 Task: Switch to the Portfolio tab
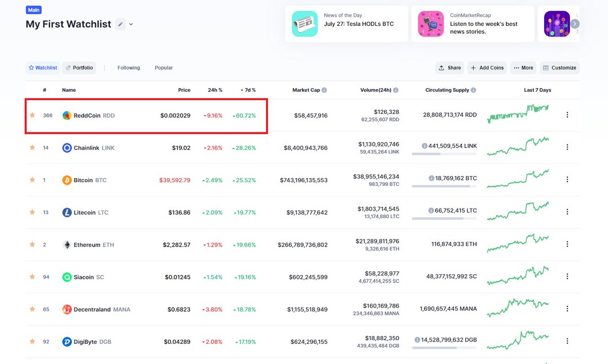point(79,67)
